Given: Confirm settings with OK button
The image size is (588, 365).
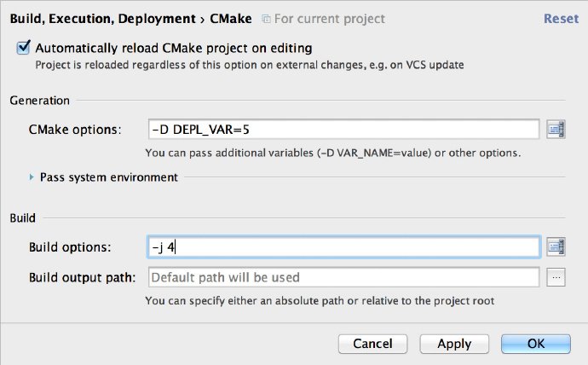Looking at the screenshot, I should [x=536, y=344].
